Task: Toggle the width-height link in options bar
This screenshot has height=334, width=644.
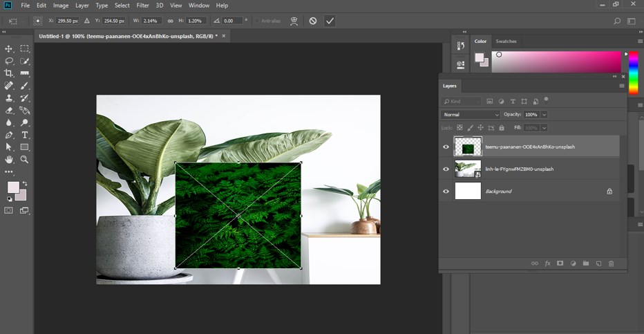Action: click(170, 21)
